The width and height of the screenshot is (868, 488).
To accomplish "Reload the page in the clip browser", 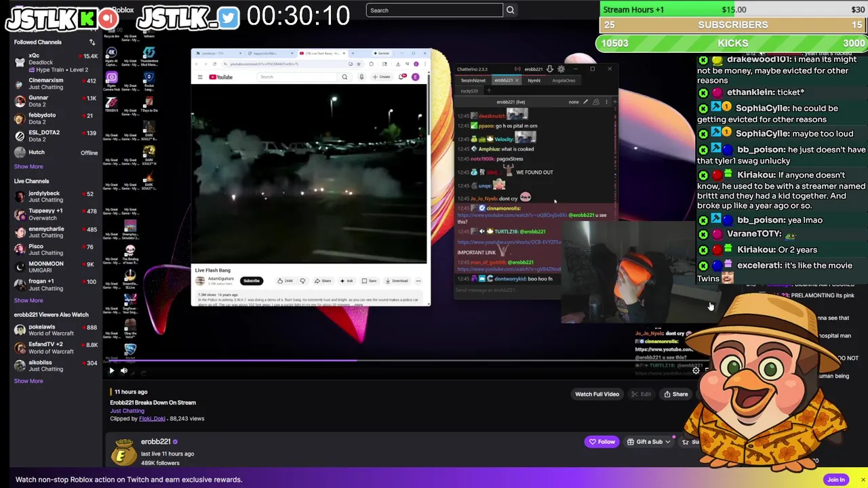I will click(x=215, y=64).
